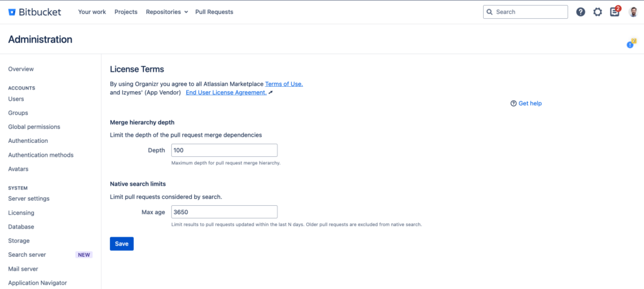
Task: Go to Authentication methods in sidebar
Action: [x=41, y=155]
